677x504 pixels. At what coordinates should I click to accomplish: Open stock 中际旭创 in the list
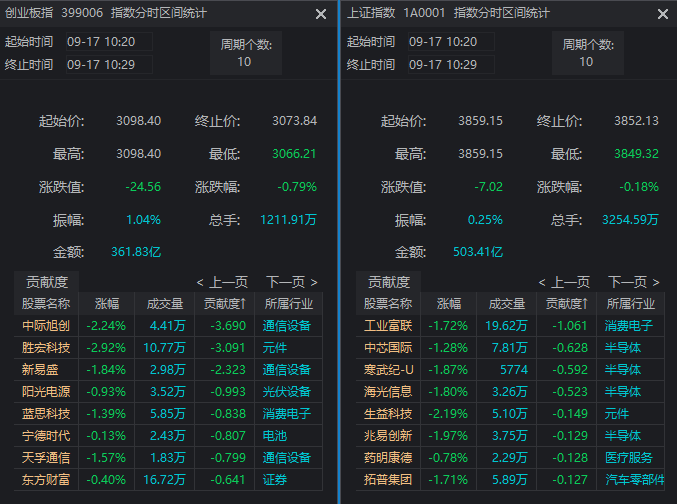coord(46,326)
